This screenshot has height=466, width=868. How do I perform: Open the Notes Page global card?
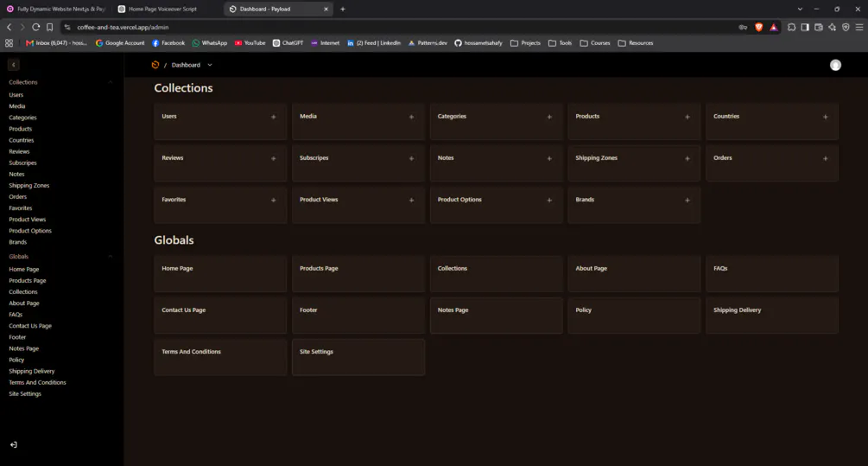coord(496,316)
